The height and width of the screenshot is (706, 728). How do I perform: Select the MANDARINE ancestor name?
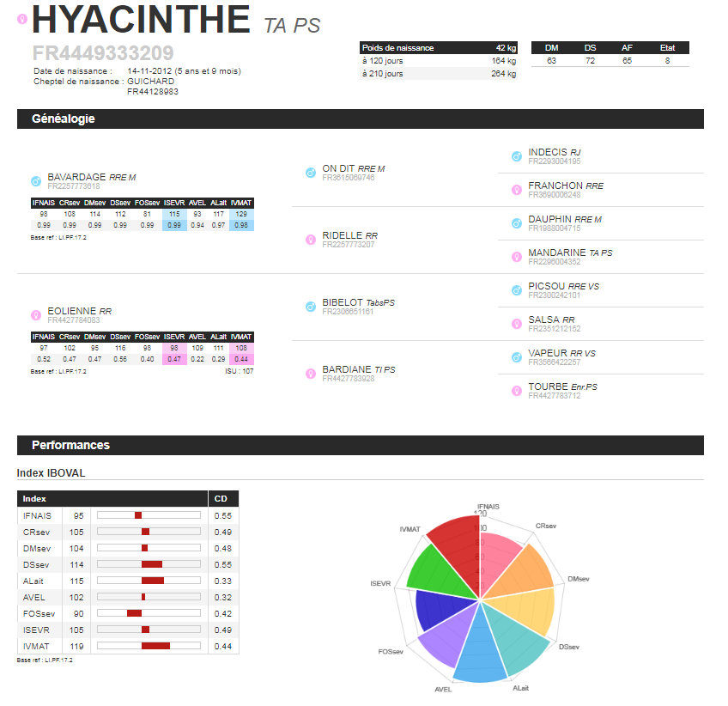pos(557,253)
